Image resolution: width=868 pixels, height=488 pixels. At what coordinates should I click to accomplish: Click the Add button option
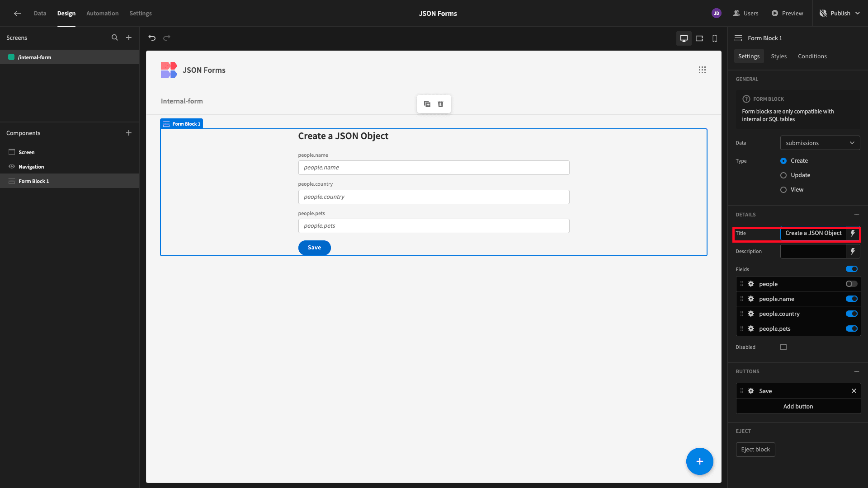click(798, 406)
